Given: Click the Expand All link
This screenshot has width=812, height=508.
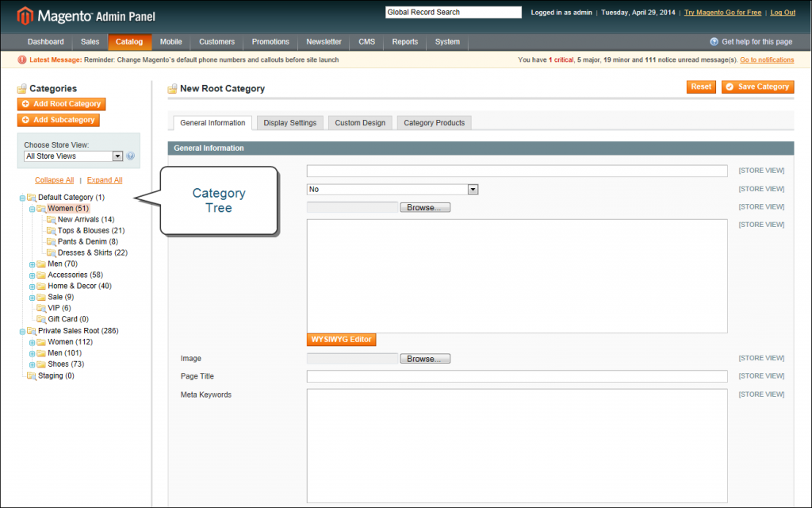Looking at the screenshot, I should tap(104, 179).
